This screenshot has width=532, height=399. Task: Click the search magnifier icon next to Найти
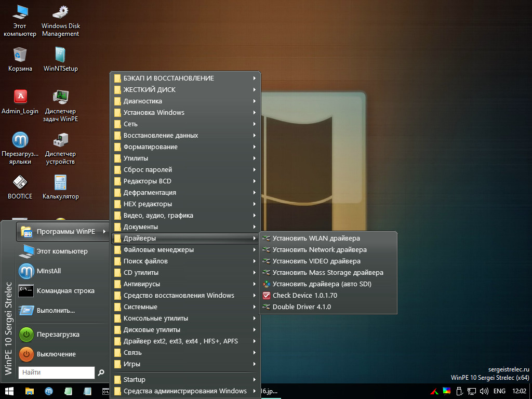(101, 373)
